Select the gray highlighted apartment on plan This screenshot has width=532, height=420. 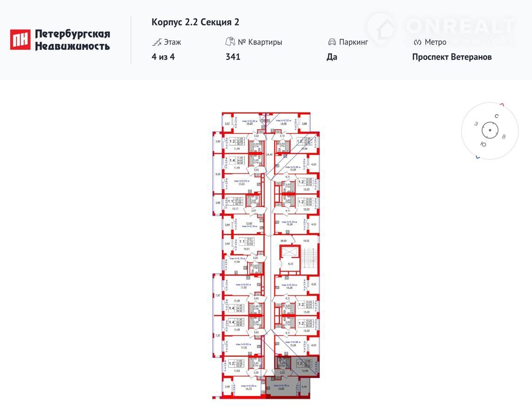click(292, 376)
